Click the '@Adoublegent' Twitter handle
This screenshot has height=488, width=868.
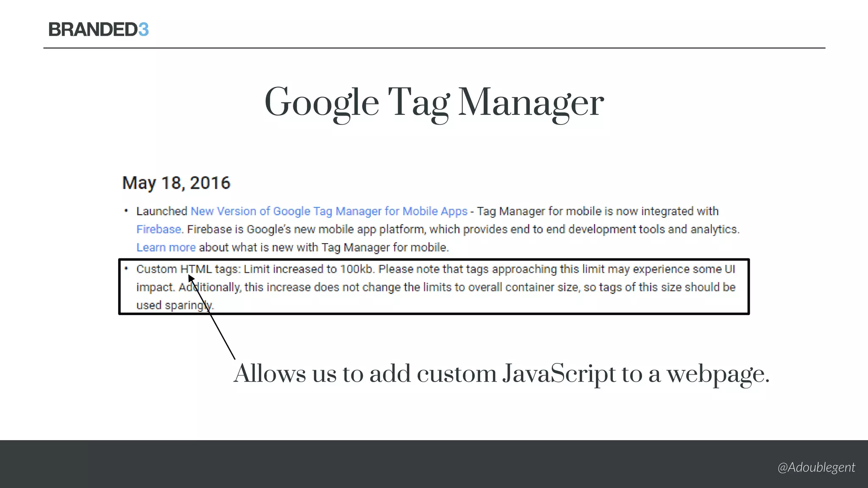coord(816,467)
